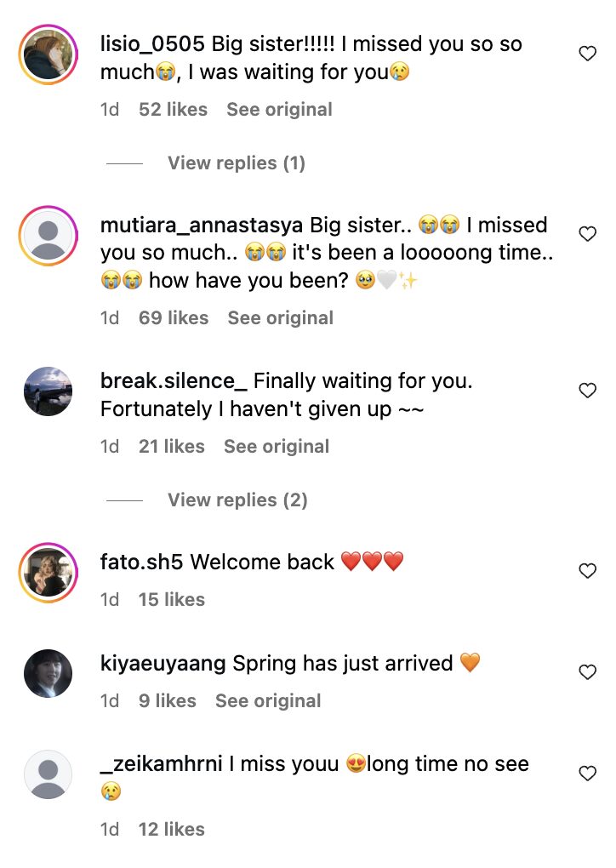Heart the "Welcome back" comment
This screenshot has width=616, height=868.
pyautogui.click(x=587, y=571)
